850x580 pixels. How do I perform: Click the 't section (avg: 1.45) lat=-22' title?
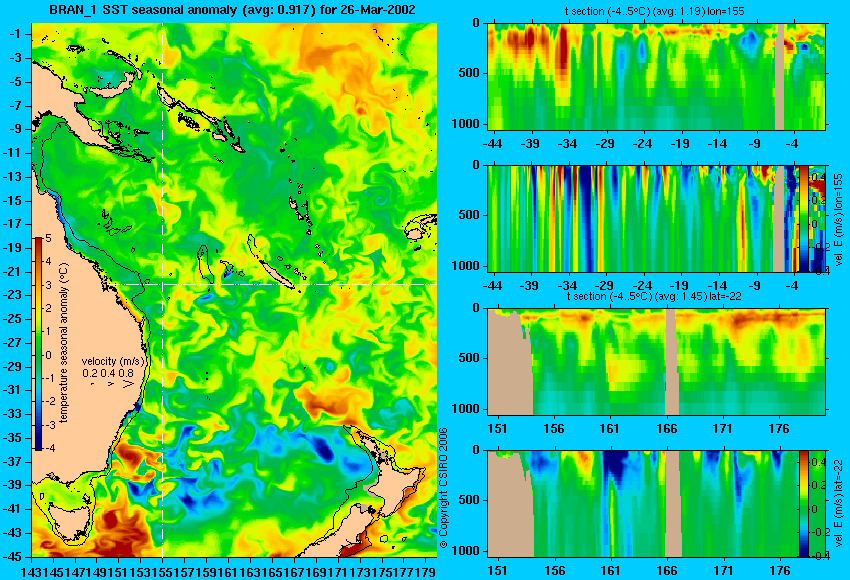click(654, 297)
